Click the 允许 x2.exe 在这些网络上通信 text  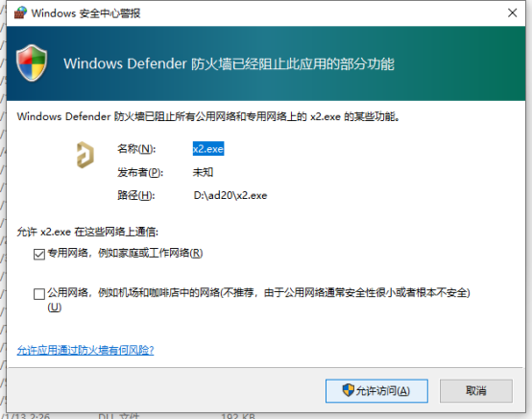(87, 232)
